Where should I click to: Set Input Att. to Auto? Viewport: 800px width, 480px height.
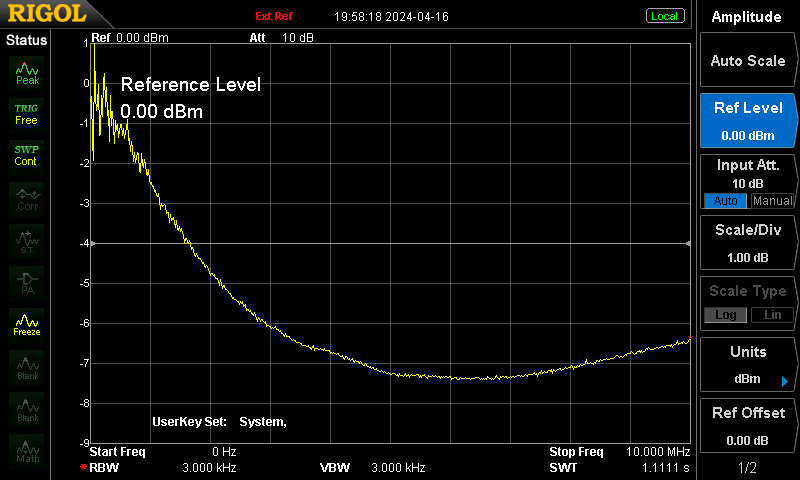726,201
